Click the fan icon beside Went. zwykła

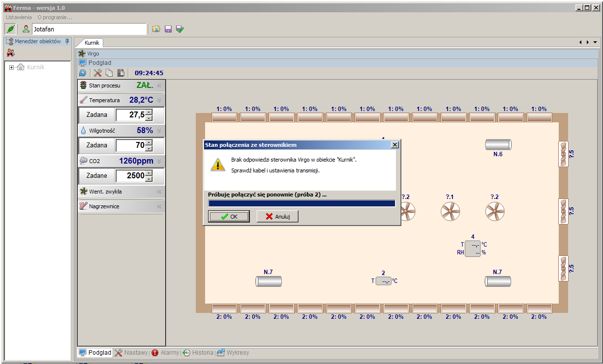(x=83, y=191)
